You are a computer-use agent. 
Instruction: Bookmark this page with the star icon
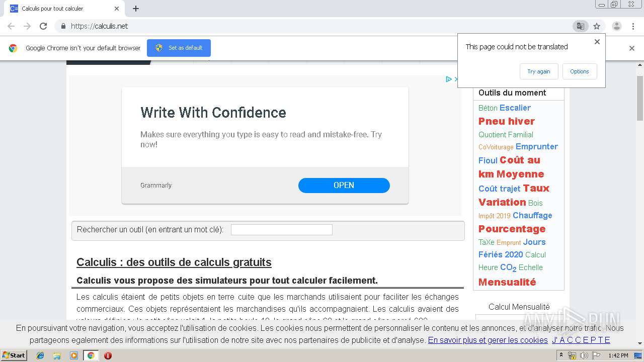pos(597,26)
